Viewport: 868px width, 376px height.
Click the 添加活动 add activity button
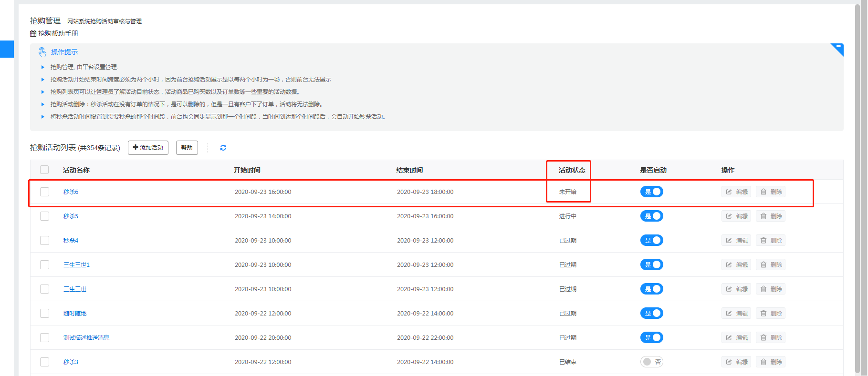click(148, 148)
